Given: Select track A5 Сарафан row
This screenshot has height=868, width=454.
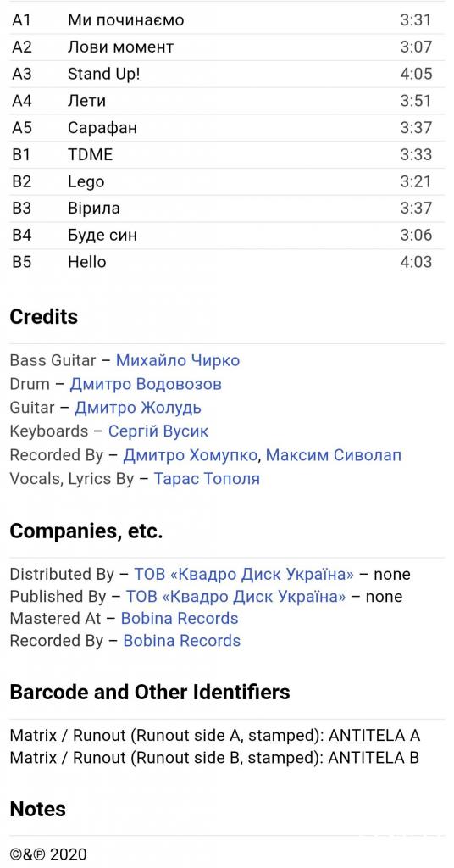Looking at the screenshot, I should coord(227,128).
